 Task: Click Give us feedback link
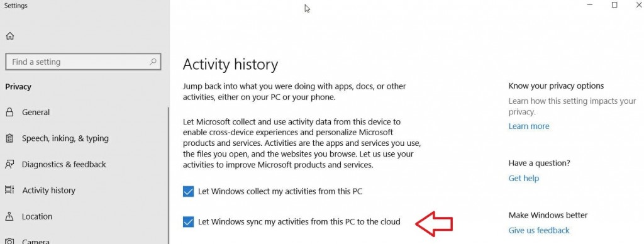539,230
